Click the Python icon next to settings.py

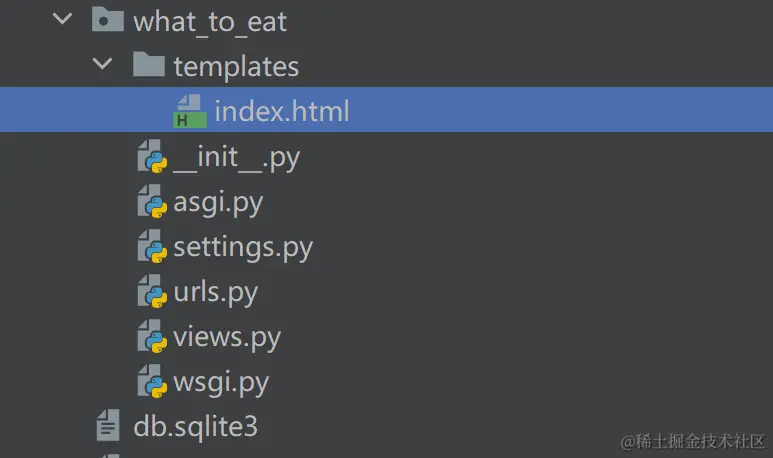[152, 246]
